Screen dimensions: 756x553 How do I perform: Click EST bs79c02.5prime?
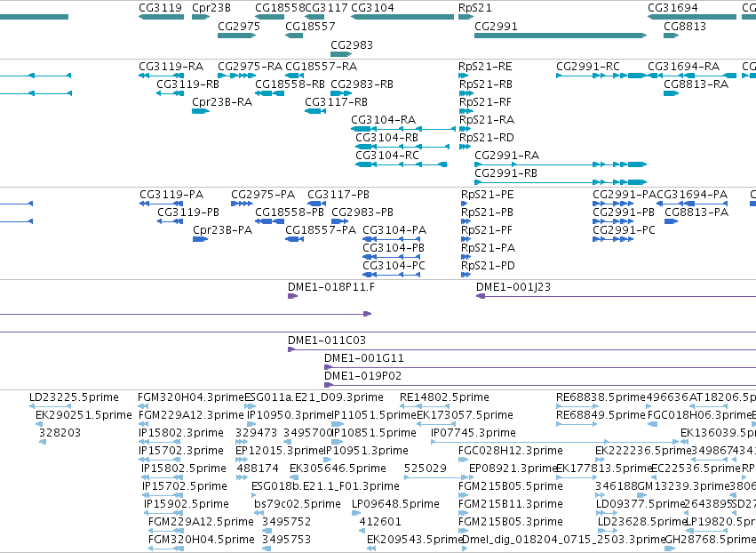[x=259, y=513]
